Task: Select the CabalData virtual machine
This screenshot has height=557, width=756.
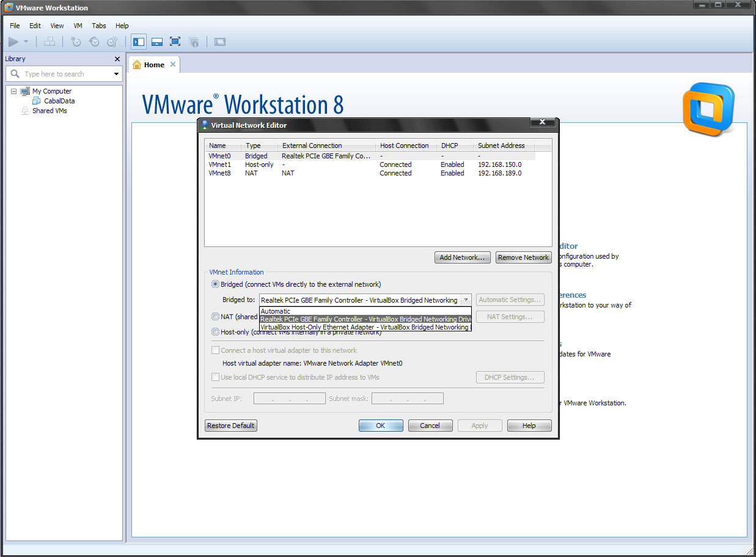Action: pos(59,101)
